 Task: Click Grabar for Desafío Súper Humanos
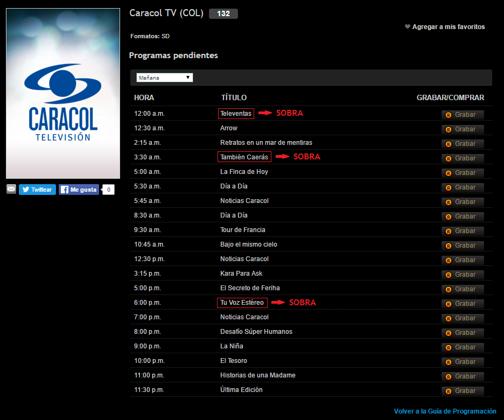click(463, 333)
